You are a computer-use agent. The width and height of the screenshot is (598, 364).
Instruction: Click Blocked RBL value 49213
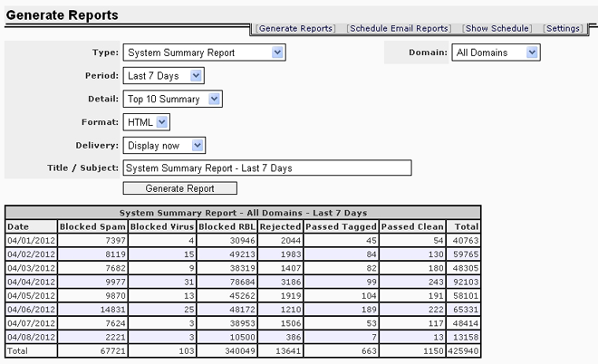pyautogui.click(x=227, y=254)
